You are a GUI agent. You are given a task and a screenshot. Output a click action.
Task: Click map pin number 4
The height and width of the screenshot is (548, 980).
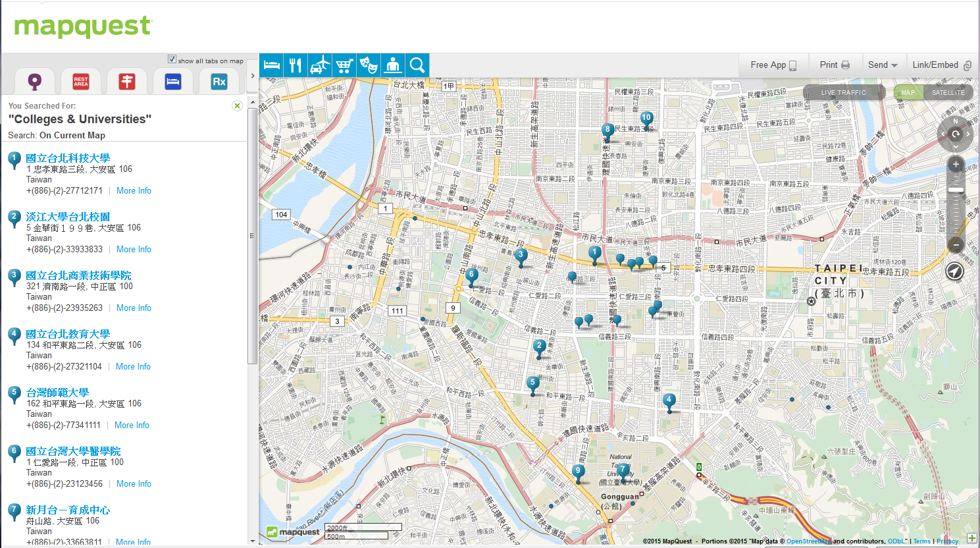click(x=669, y=402)
